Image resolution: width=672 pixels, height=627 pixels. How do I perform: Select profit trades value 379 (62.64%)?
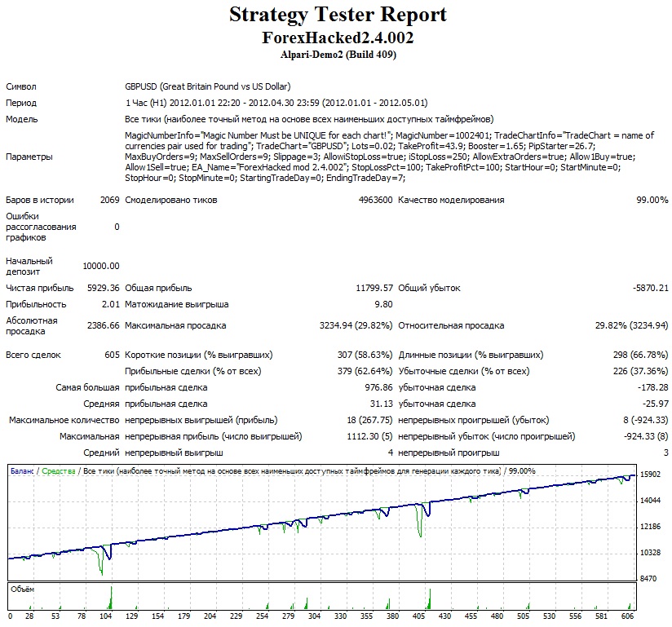365,372
